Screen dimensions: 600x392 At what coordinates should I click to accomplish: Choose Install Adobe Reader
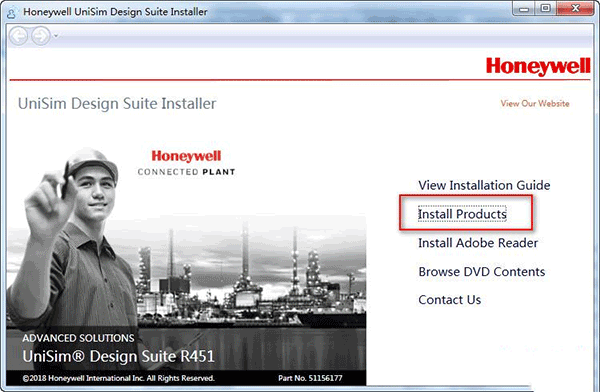478,243
